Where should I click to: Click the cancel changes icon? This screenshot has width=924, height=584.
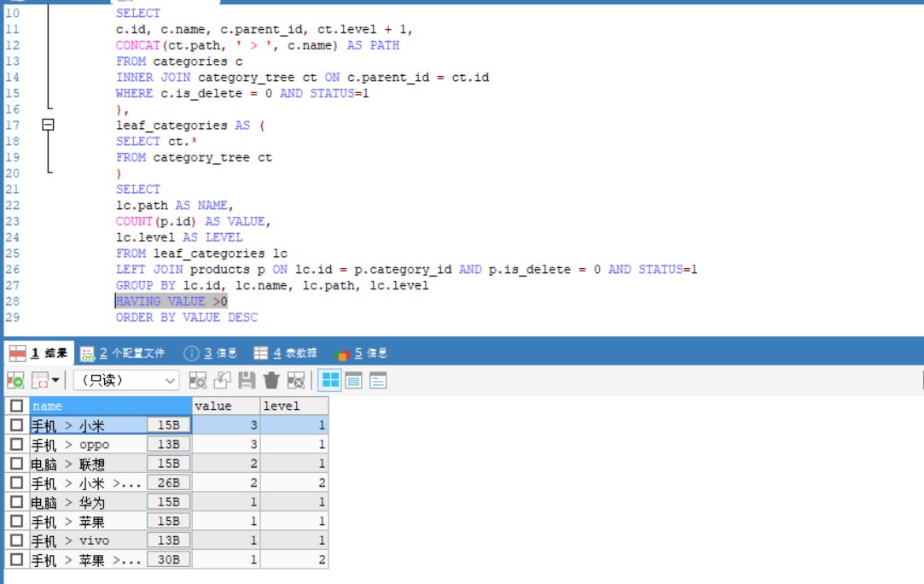[x=296, y=381]
